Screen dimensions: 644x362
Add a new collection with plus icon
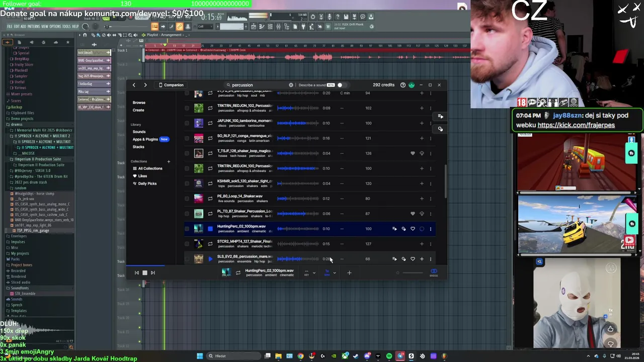tap(169, 161)
